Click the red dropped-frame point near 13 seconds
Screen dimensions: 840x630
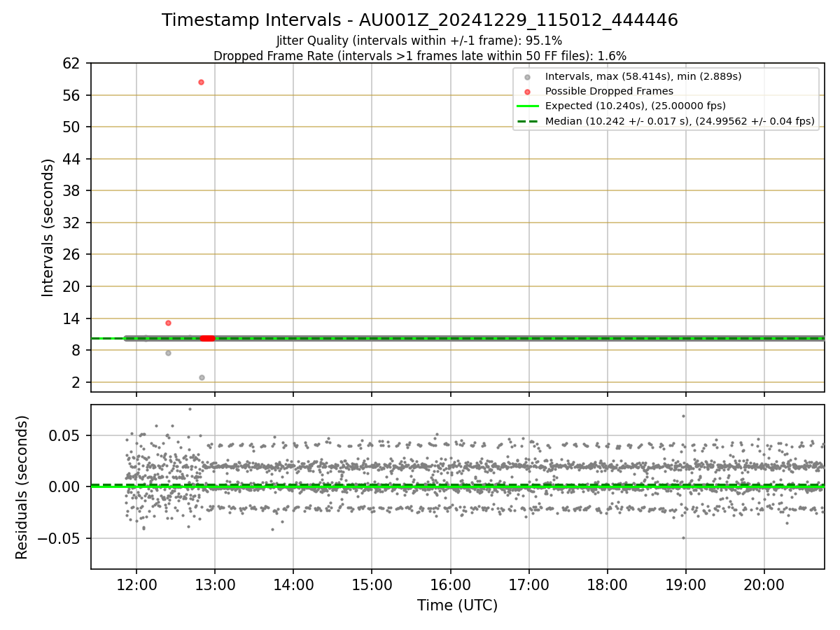(x=168, y=323)
